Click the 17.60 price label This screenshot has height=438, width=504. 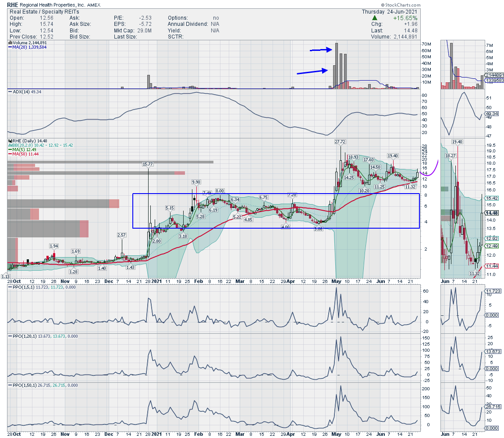click(x=369, y=160)
